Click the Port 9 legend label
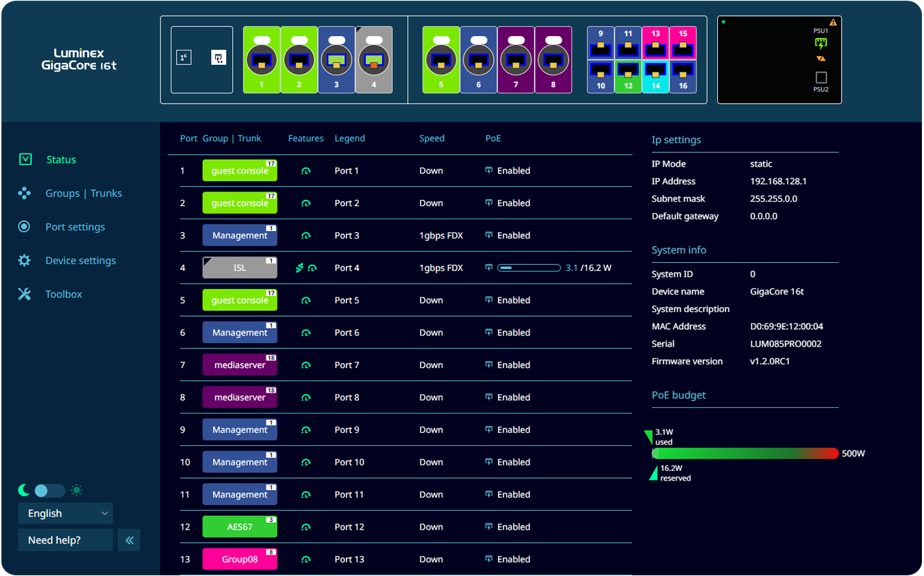 (x=347, y=430)
